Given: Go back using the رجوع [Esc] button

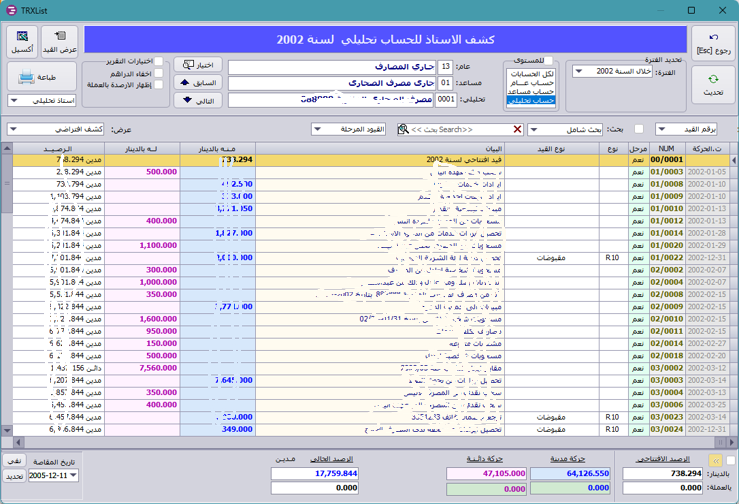Looking at the screenshot, I should (x=713, y=43).
